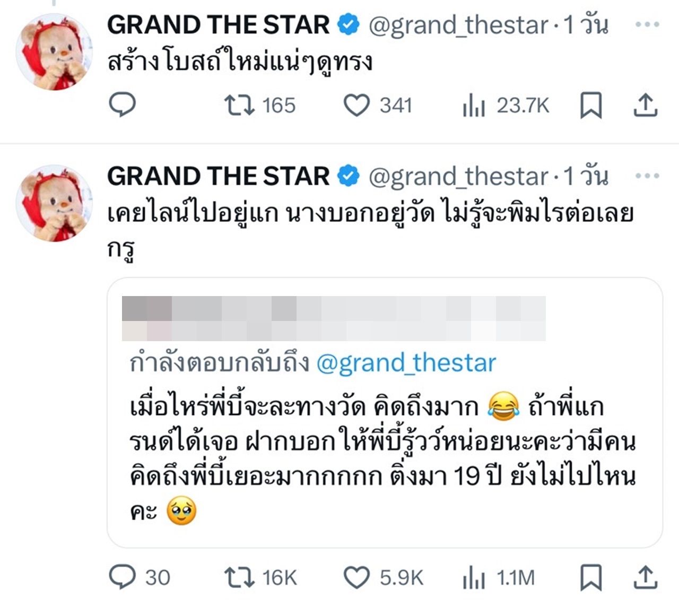Bookmark the second tweet
679x616 pixels.
point(590,577)
